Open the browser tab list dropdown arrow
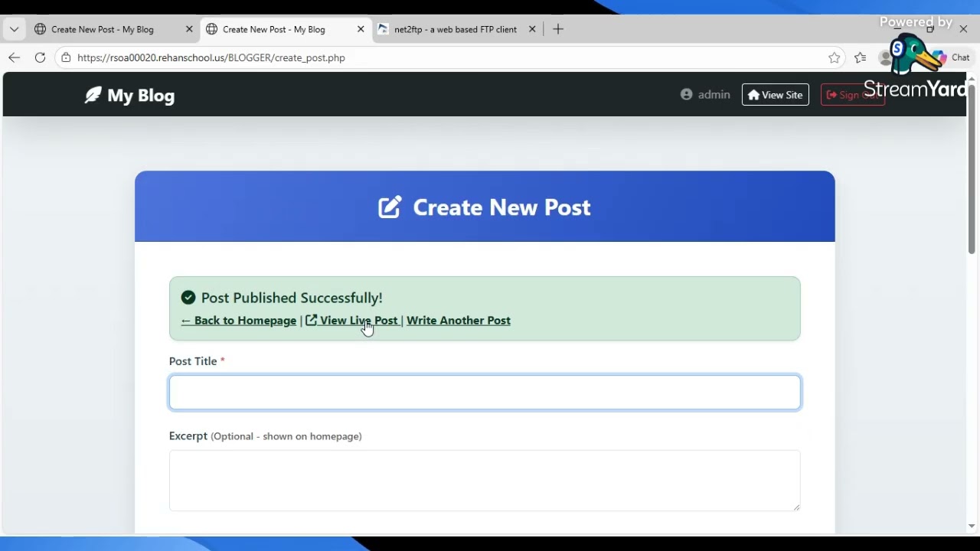 pos(14,29)
